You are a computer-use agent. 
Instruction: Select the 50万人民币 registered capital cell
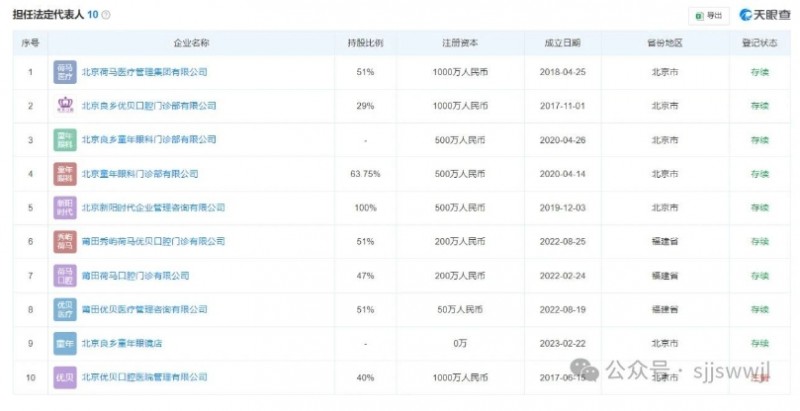coord(460,309)
